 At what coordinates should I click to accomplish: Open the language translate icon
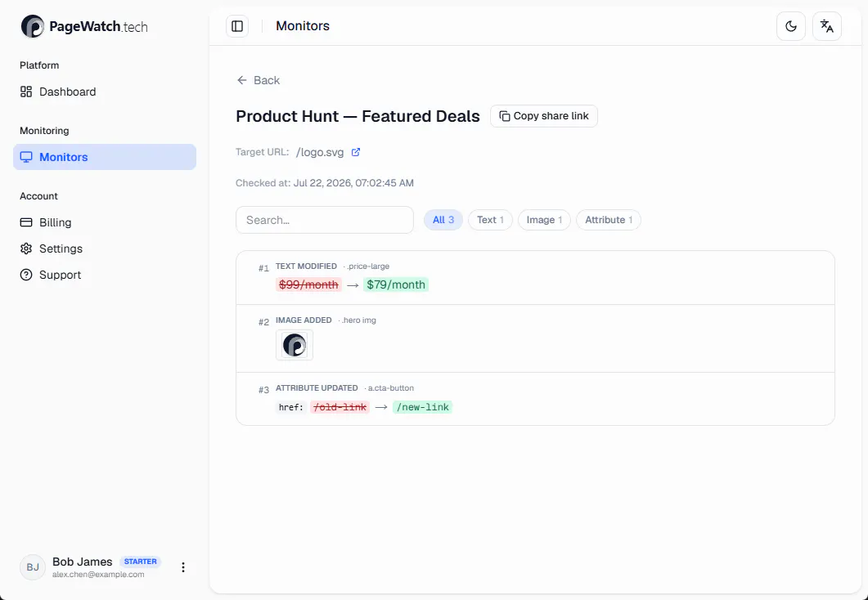pyautogui.click(x=826, y=26)
